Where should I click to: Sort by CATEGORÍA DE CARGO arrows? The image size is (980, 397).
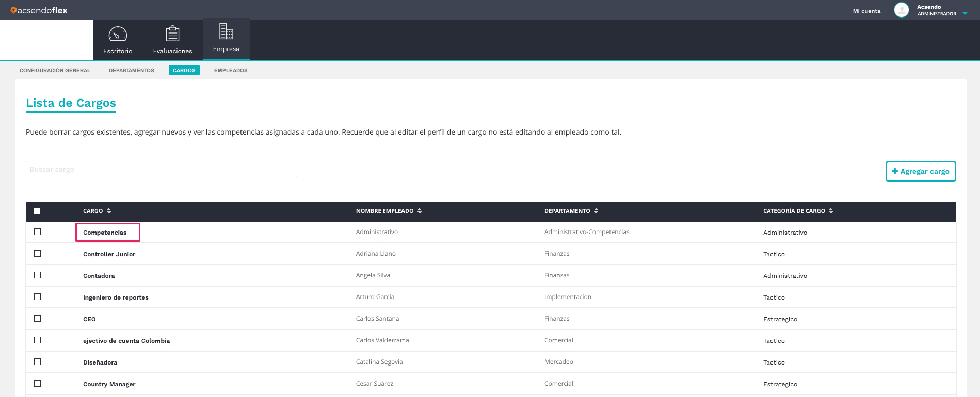pos(831,211)
